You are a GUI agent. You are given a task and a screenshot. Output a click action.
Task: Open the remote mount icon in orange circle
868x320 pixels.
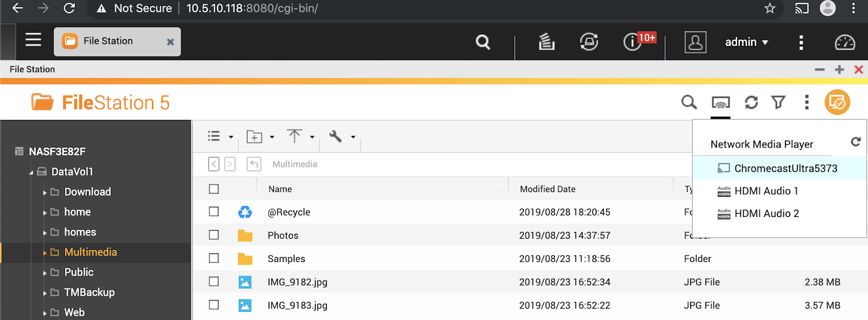[837, 102]
